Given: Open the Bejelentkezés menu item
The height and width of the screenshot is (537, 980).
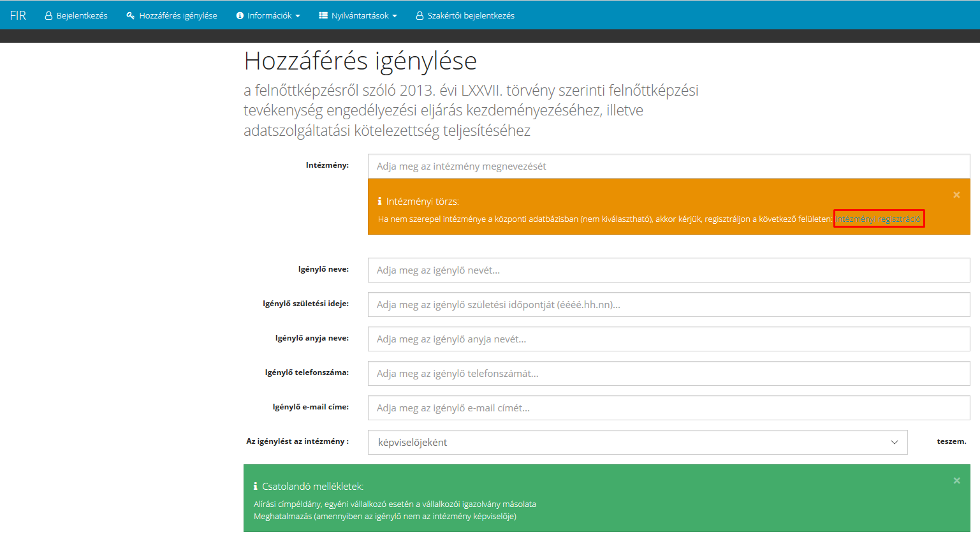Looking at the screenshot, I should 82,16.
